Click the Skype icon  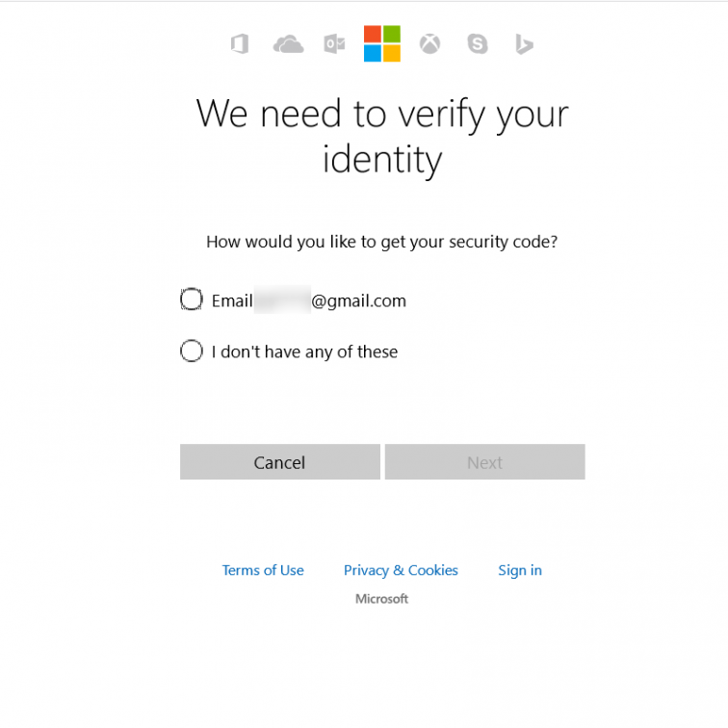coord(478,44)
